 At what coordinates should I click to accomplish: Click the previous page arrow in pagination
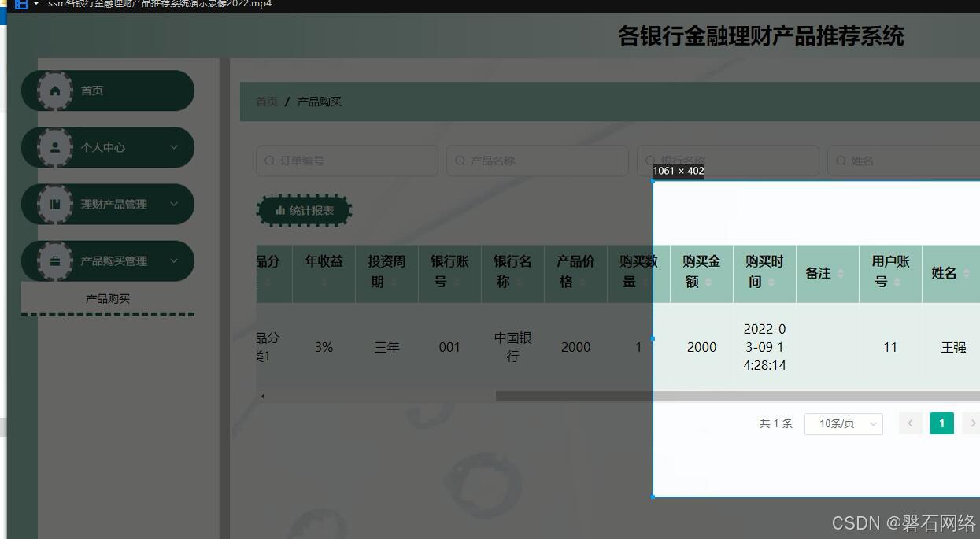pos(910,423)
